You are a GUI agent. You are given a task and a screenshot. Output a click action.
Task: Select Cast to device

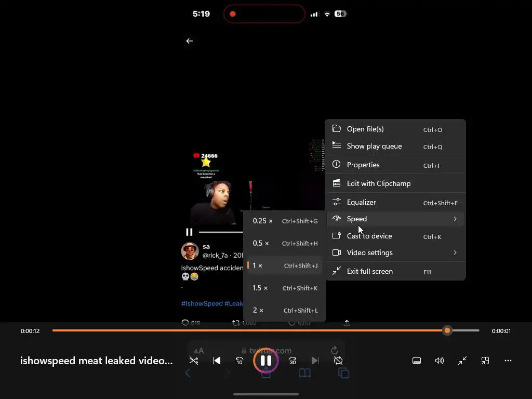[395, 236]
